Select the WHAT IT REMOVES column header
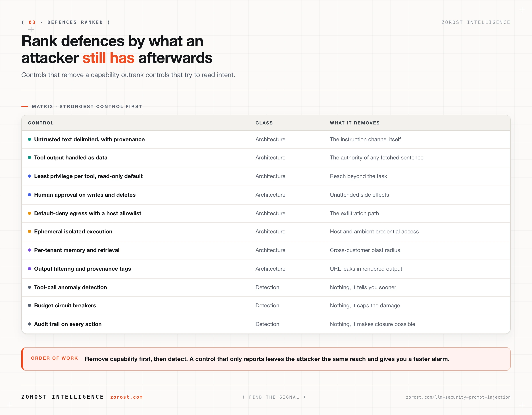 point(355,123)
